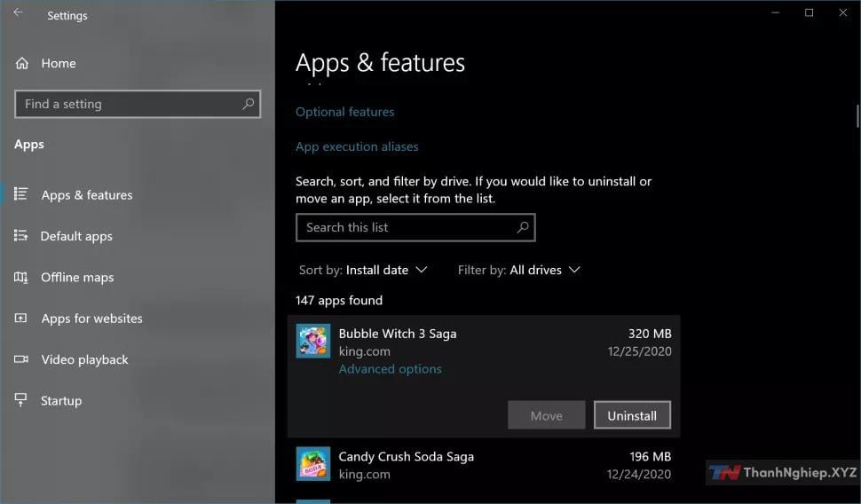Image resolution: width=861 pixels, height=504 pixels.
Task: Click the Bubble Witch 3 Saga app icon
Action: [313, 341]
